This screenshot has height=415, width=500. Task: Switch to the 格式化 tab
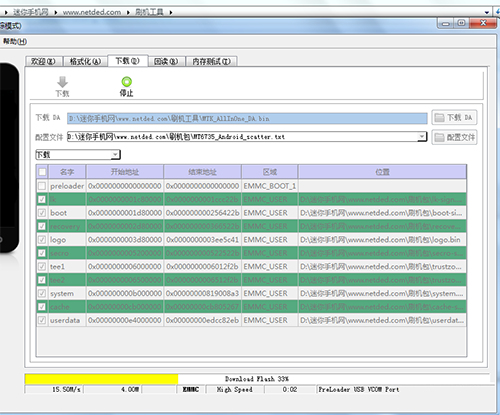[85, 62]
